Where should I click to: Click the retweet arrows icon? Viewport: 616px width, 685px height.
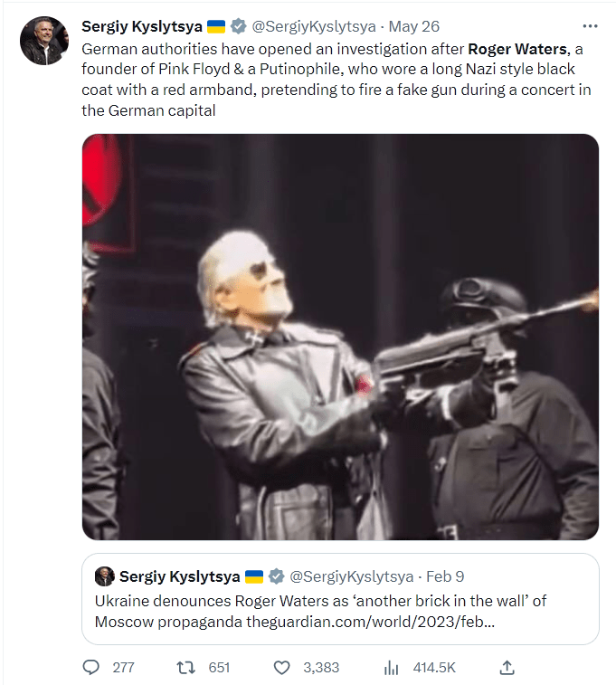186,668
